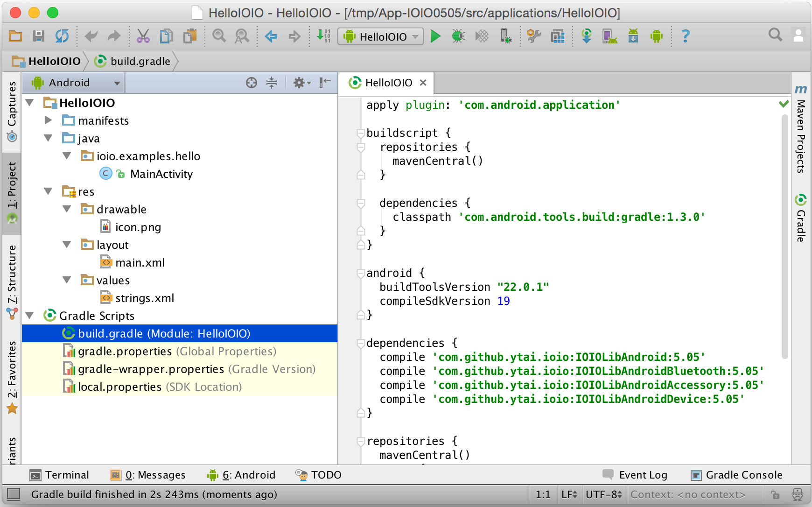Click the Undo arrow in the toolbar
The height and width of the screenshot is (507, 812).
(92, 36)
